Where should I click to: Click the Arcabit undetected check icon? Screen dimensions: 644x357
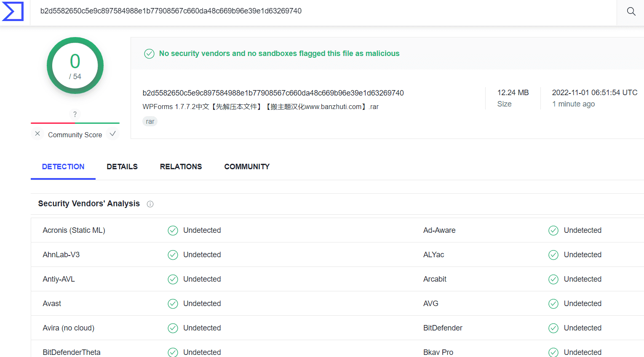point(553,280)
